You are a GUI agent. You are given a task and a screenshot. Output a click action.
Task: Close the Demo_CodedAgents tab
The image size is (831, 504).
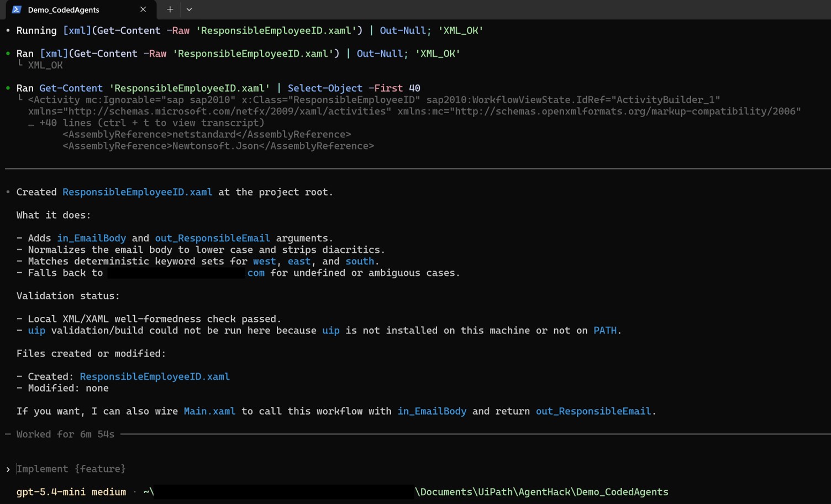pos(143,9)
